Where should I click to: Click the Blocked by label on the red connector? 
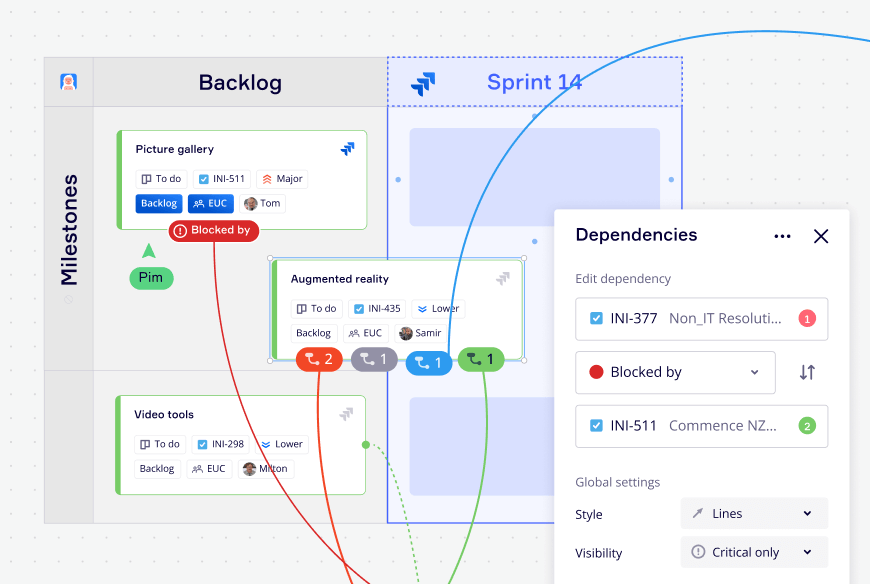(x=213, y=229)
